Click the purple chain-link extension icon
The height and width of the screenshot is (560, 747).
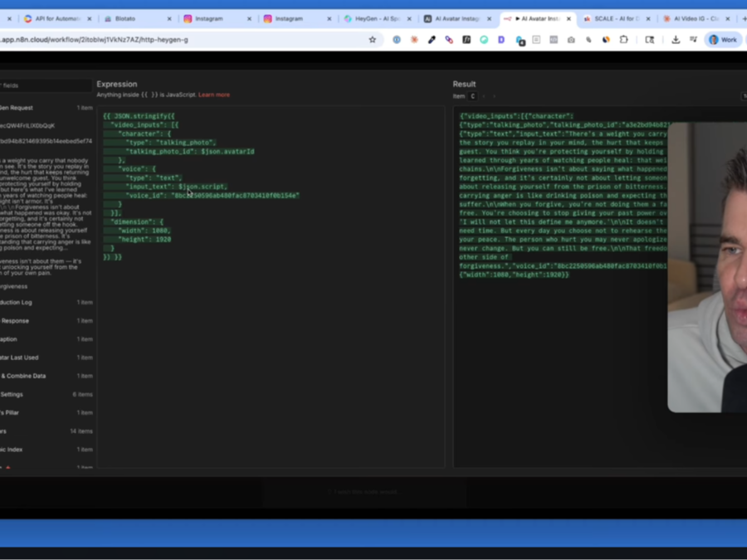[449, 40]
